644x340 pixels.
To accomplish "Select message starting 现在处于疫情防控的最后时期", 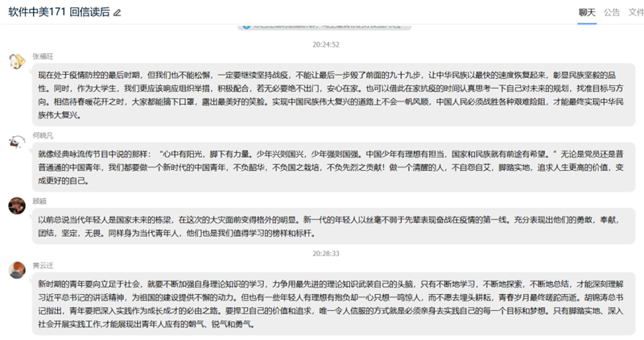I will click(333, 95).
